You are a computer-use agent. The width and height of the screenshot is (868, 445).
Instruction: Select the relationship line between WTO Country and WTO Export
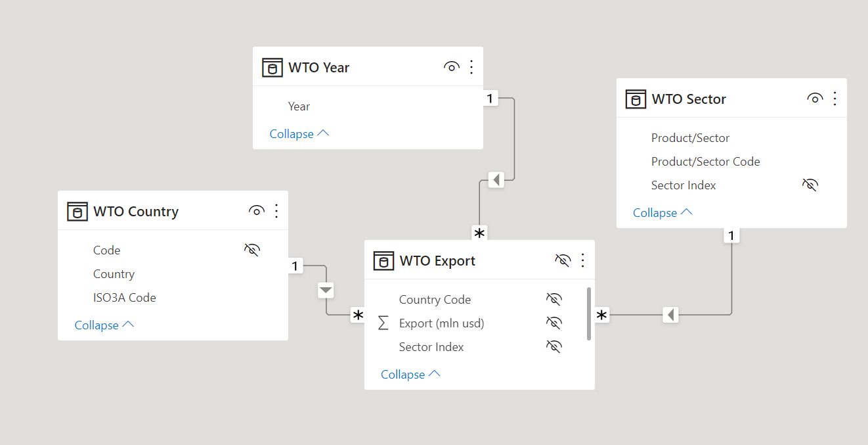tap(326, 290)
